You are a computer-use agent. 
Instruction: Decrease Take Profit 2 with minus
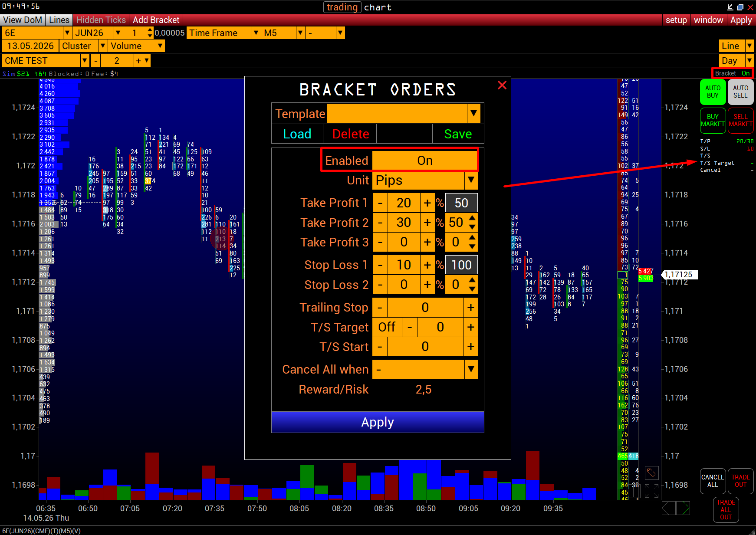click(380, 223)
